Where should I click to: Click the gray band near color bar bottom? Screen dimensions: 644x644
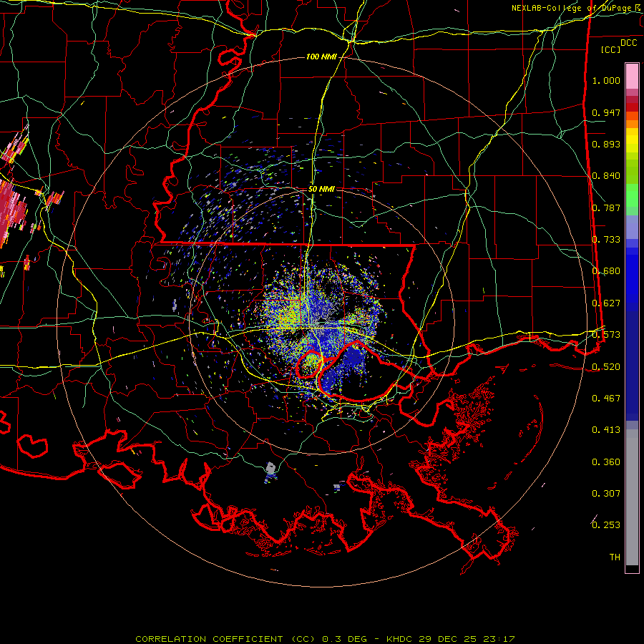(x=632, y=497)
